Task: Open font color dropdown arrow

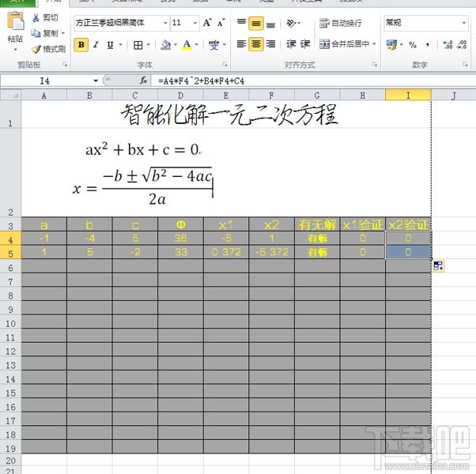Action: click(196, 45)
